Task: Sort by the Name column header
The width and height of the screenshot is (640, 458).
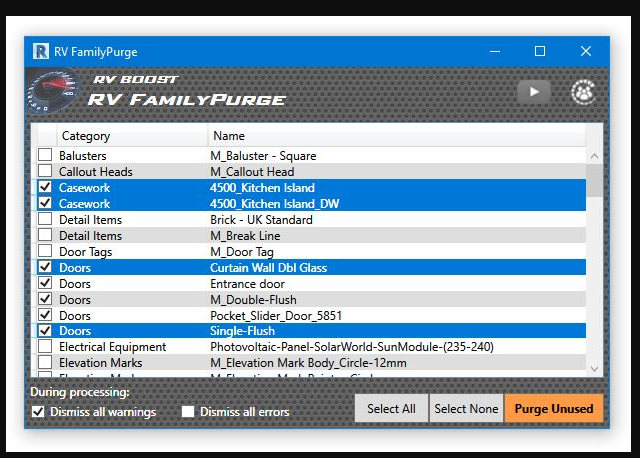Action: pos(396,136)
